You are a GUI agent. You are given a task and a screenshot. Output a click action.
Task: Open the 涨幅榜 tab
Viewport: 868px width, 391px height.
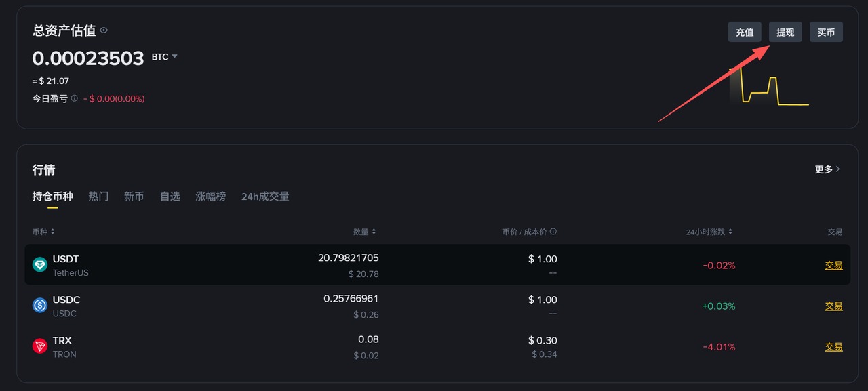point(210,196)
